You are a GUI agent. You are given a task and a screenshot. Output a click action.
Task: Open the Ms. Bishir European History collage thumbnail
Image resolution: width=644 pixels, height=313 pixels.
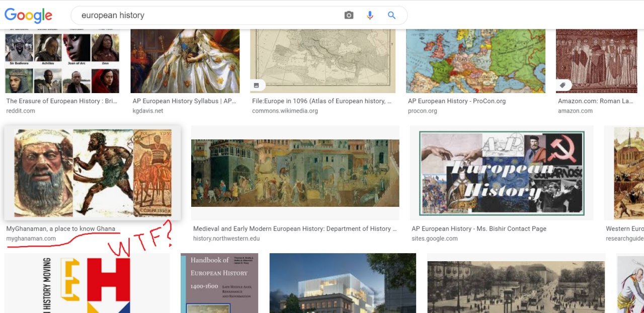pyautogui.click(x=502, y=173)
